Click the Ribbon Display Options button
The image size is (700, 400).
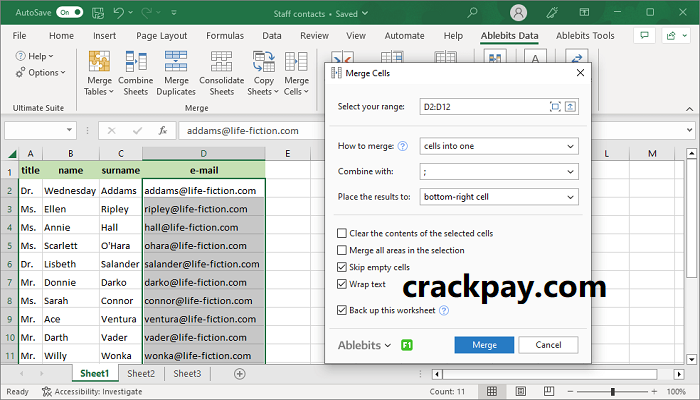coord(584,12)
